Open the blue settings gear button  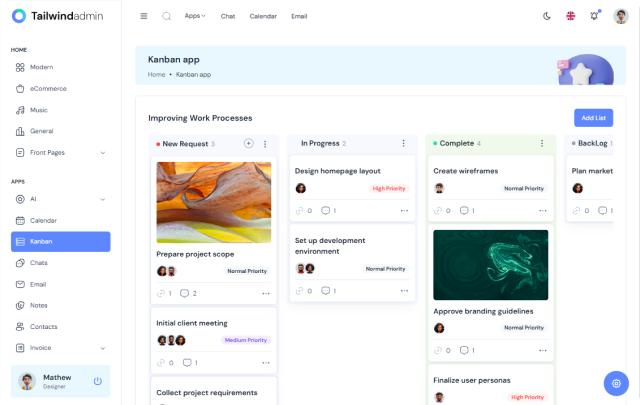point(616,383)
